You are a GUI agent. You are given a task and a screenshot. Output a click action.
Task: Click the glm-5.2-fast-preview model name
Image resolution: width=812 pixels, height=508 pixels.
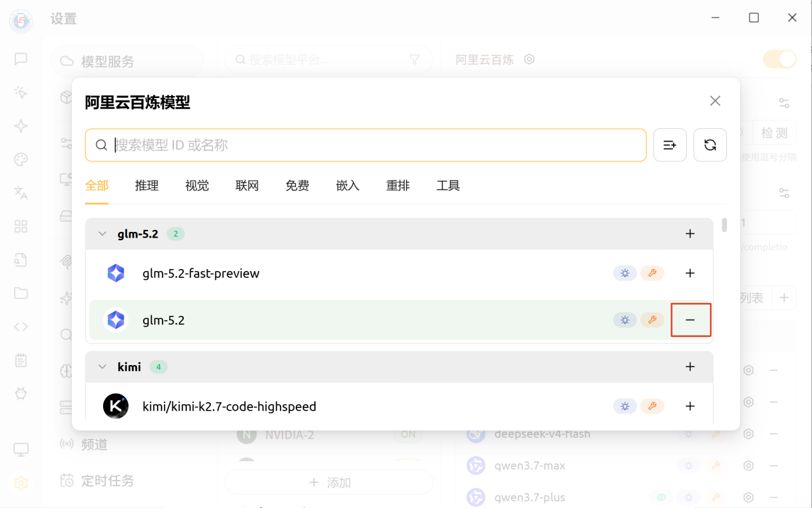coord(201,274)
